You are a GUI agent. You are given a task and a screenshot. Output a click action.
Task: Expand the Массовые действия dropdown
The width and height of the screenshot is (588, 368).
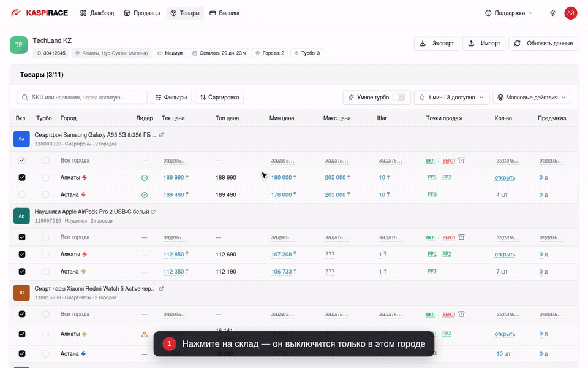pos(532,98)
